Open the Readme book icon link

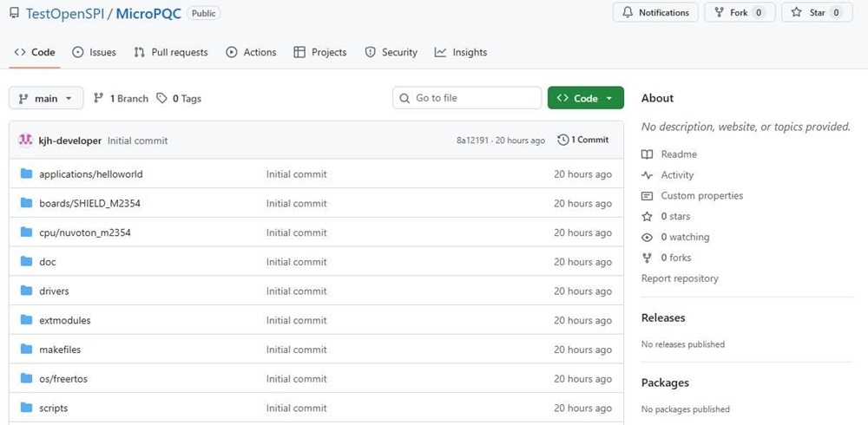pos(647,154)
